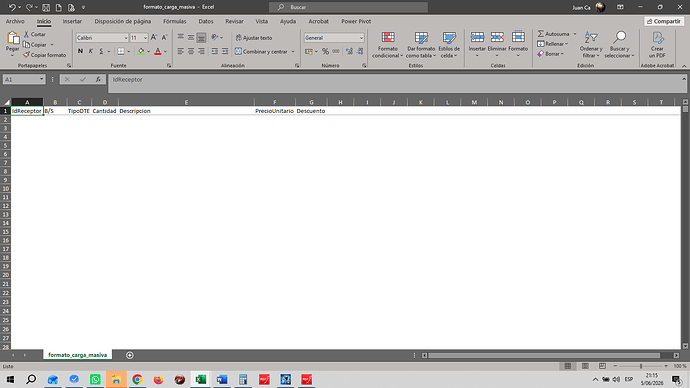Increase font size with larger A icon
The image size is (690, 388).
(154, 38)
